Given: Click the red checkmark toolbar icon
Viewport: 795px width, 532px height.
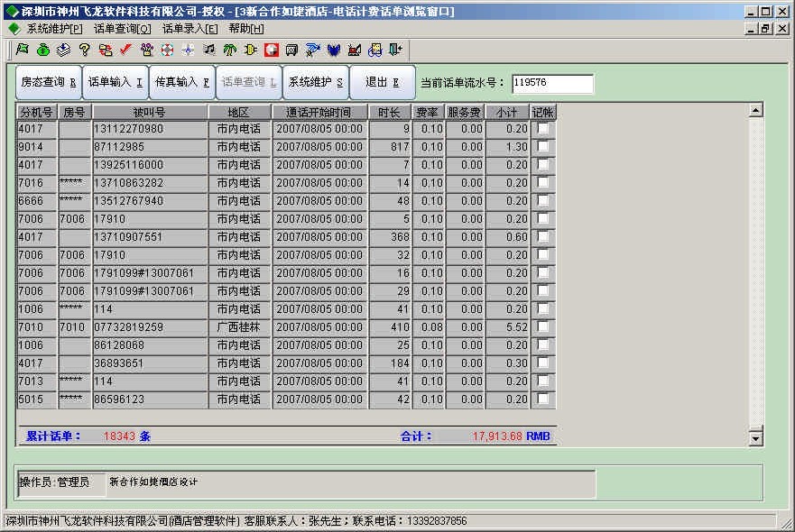Looking at the screenshot, I should point(125,50).
